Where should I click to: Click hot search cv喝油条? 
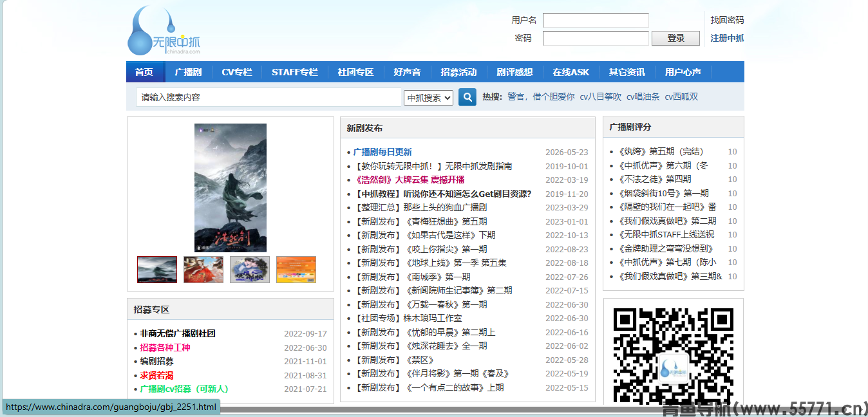[x=643, y=97]
